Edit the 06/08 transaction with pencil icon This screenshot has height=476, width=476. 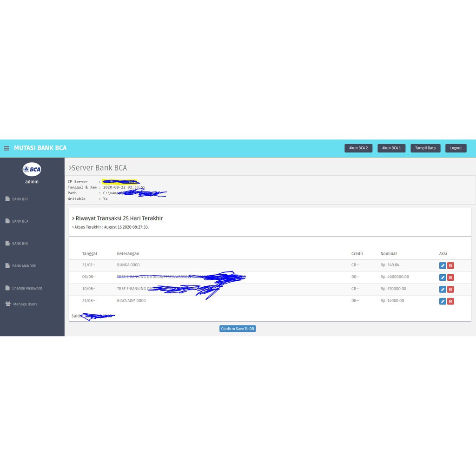coord(443,278)
